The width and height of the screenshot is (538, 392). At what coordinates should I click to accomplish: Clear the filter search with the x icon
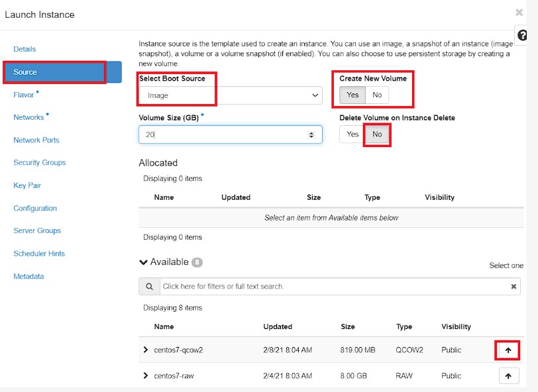(x=513, y=286)
